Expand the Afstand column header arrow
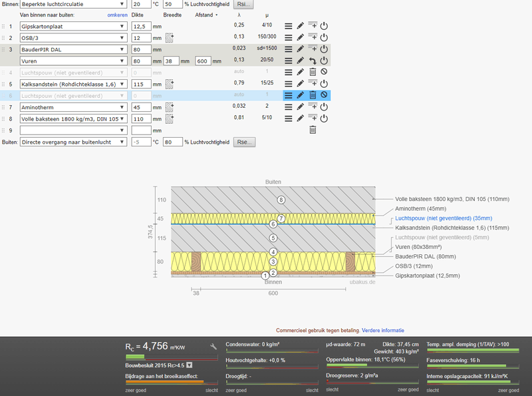Screen dimensions: 532x396 217,15
